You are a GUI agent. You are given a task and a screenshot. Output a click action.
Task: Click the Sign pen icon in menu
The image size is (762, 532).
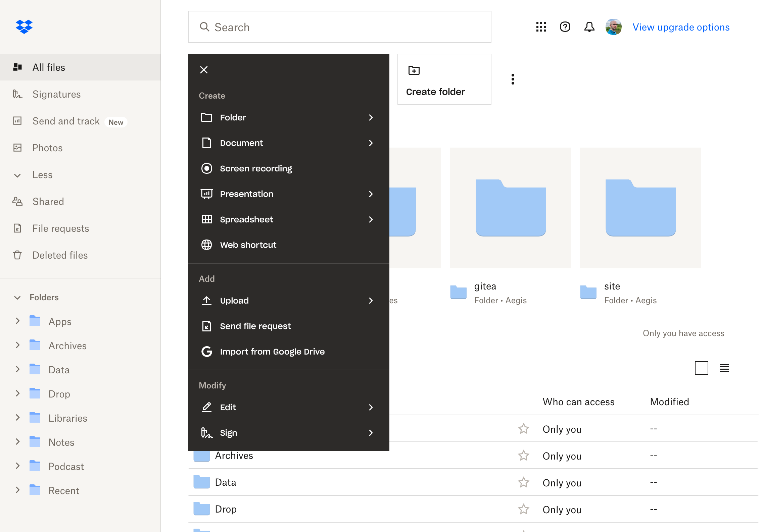coord(206,433)
